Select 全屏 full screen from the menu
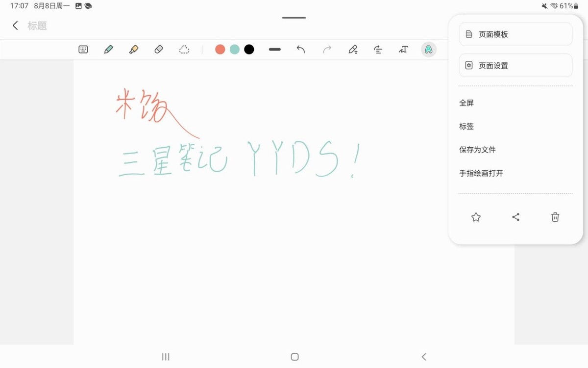This screenshot has height=368, width=588. [466, 103]
